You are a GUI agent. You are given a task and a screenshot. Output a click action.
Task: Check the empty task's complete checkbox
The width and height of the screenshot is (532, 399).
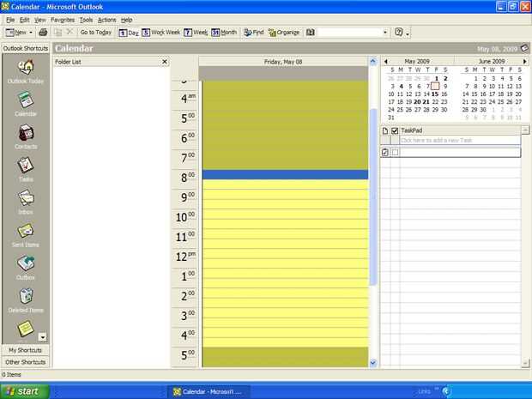[395, 153]
